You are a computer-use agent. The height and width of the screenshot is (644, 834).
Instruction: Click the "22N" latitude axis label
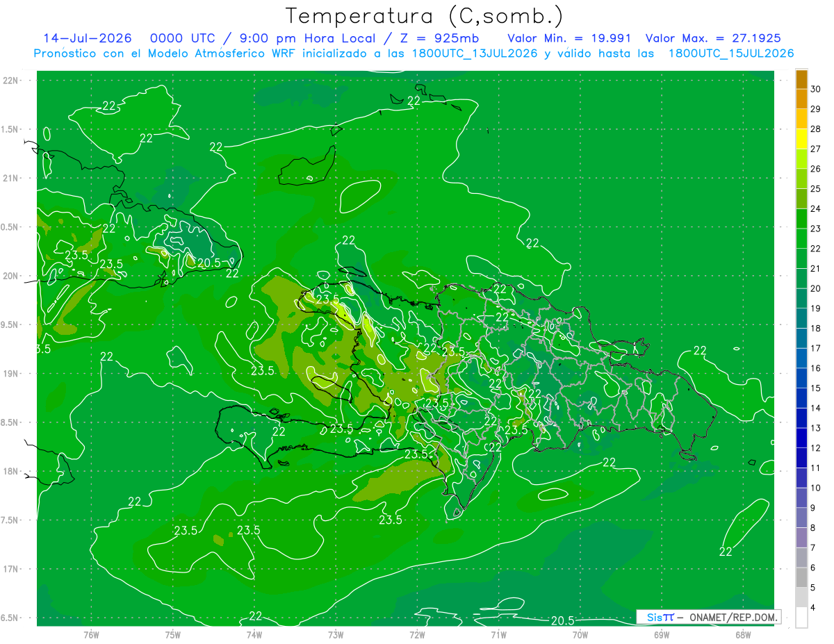click(x=11, y=80)
